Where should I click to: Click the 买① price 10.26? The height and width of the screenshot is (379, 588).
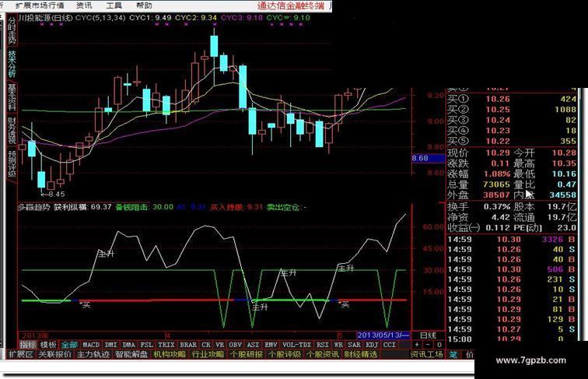498,99
